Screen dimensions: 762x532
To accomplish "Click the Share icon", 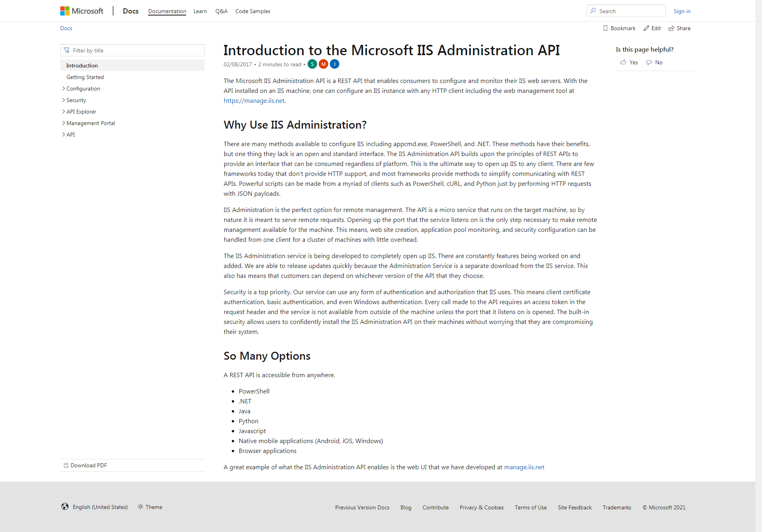I will [x=672, y=28].
